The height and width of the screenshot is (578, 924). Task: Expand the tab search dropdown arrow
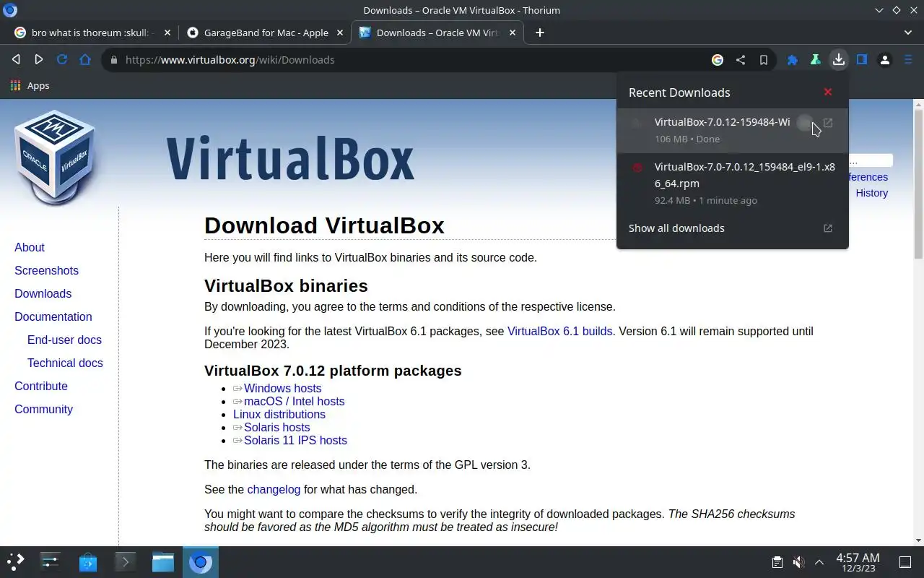(x=908, y=33)
